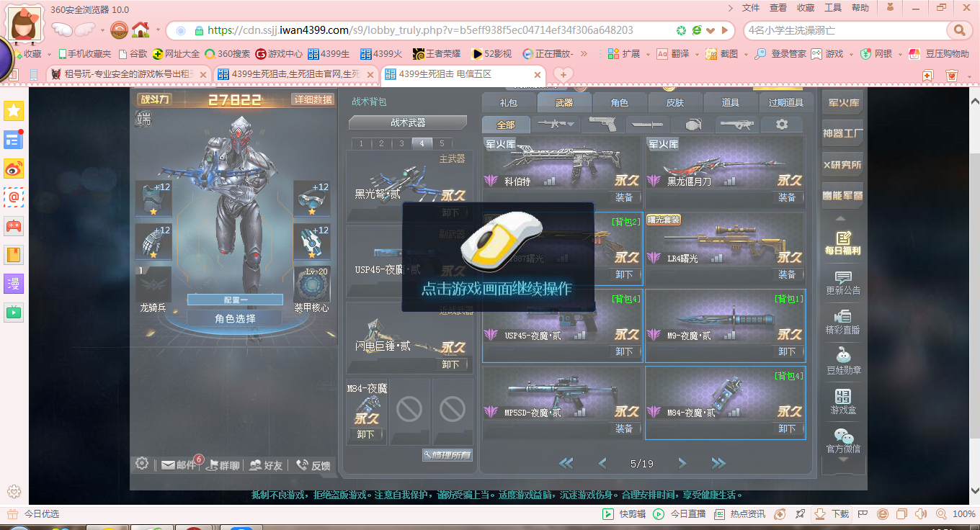The image size is (980, 530).
Task: Open the yellow star favorites sidebar icon
Action: [14, 110]
